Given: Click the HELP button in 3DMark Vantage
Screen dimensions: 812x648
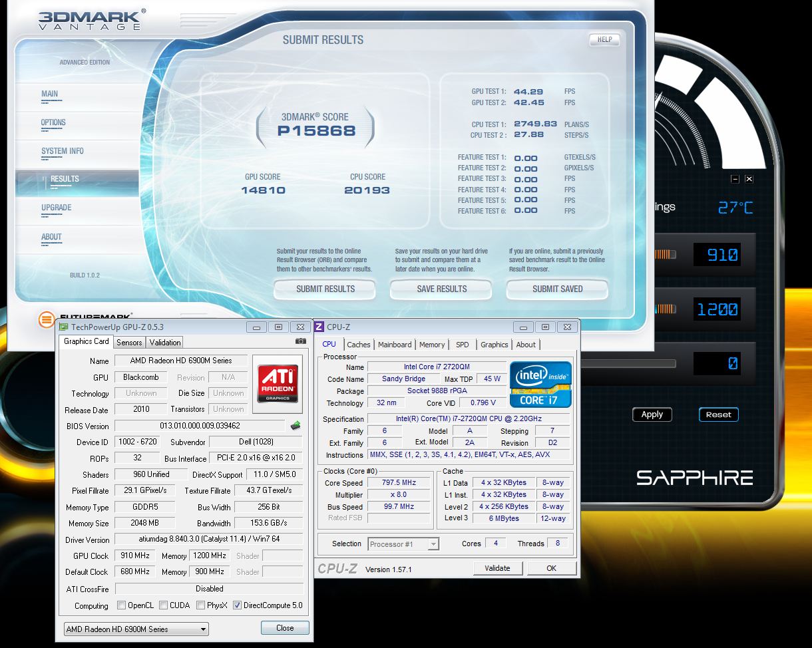Looking at the screenshot, I should coord(604,40).
